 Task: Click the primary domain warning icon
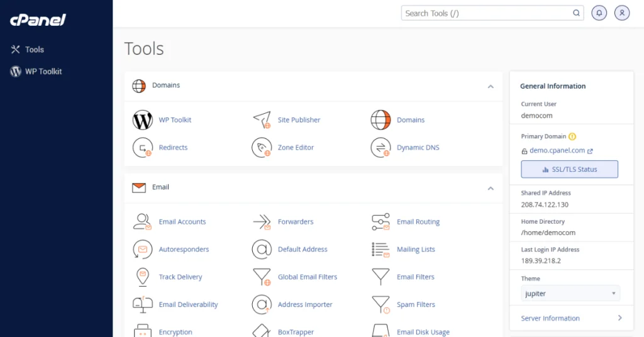click(x=572, y=136)
